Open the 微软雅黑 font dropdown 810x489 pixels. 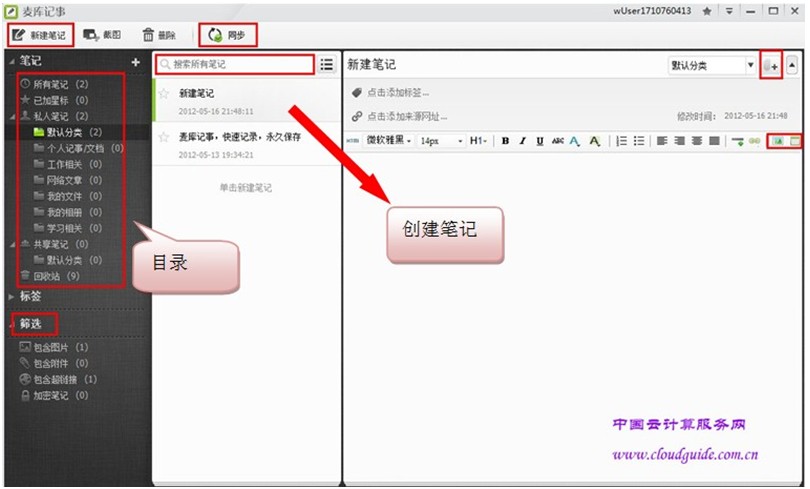tap(388, 140)
